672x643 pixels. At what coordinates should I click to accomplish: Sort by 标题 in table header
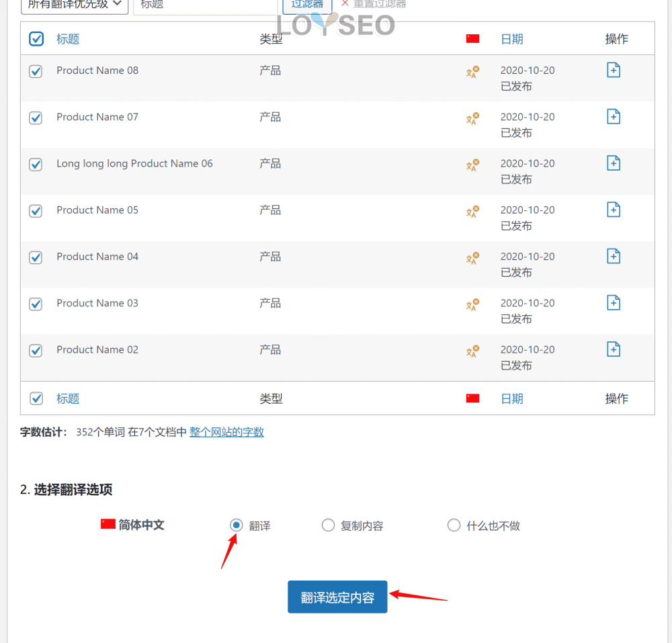click(68, 39)
